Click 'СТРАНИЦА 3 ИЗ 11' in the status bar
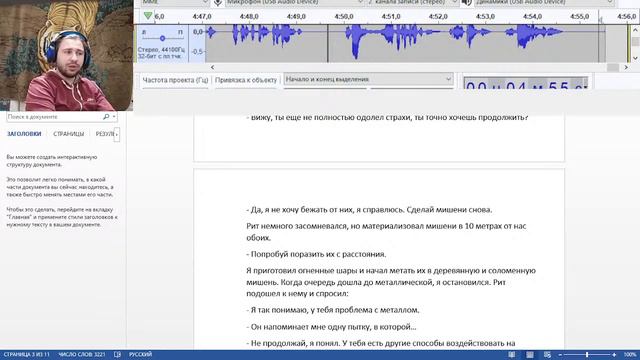Image resolution: width=640 pixels, height=360 pixels. [x=27, y=354]
